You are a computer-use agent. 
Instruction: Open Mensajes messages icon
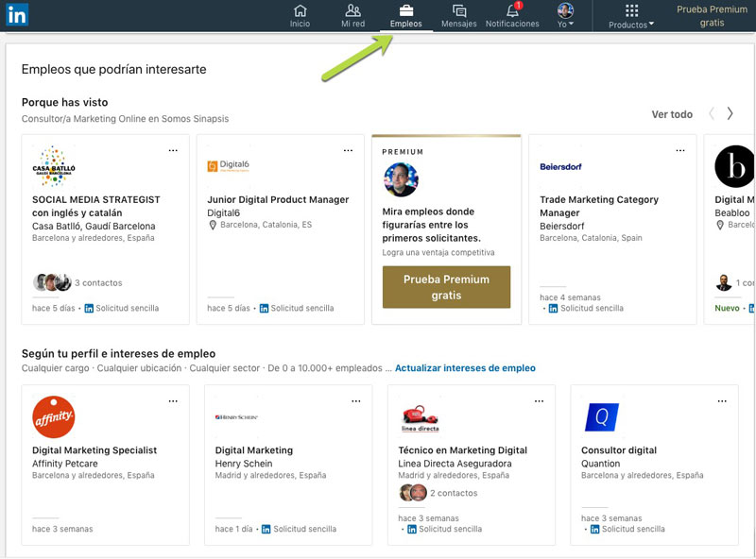[459, 16]
